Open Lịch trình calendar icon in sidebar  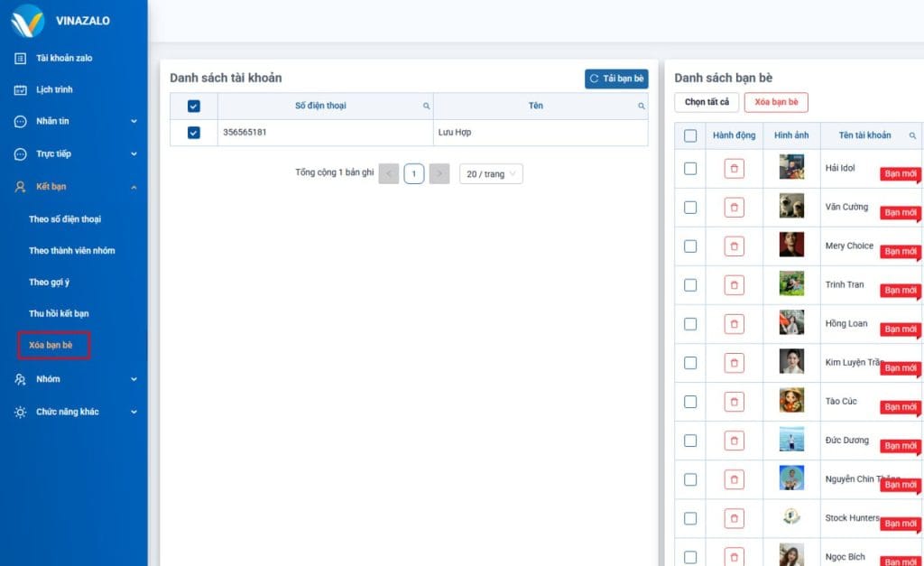coord(21,90)
